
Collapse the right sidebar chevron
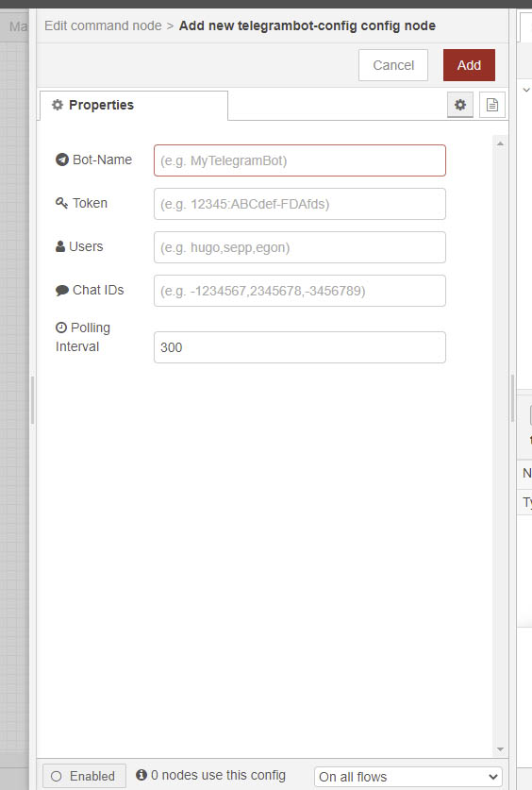(526, 91)
